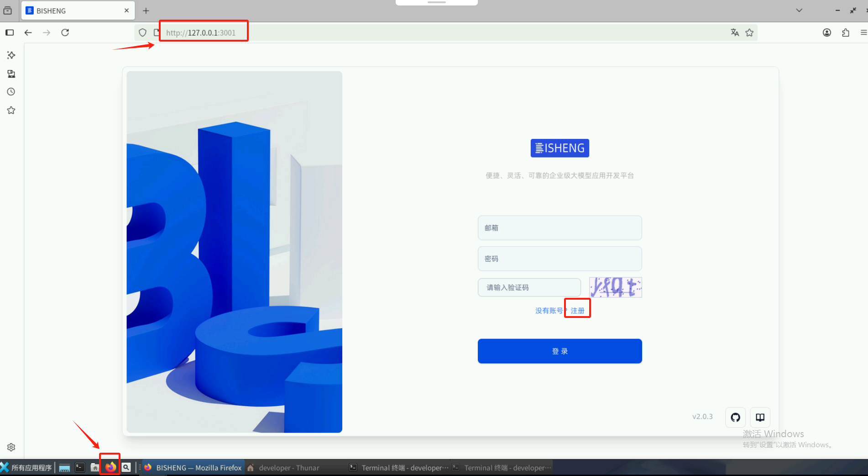
Task: Open the file manager home taskbar icon
Action: (x=94, y=467)
